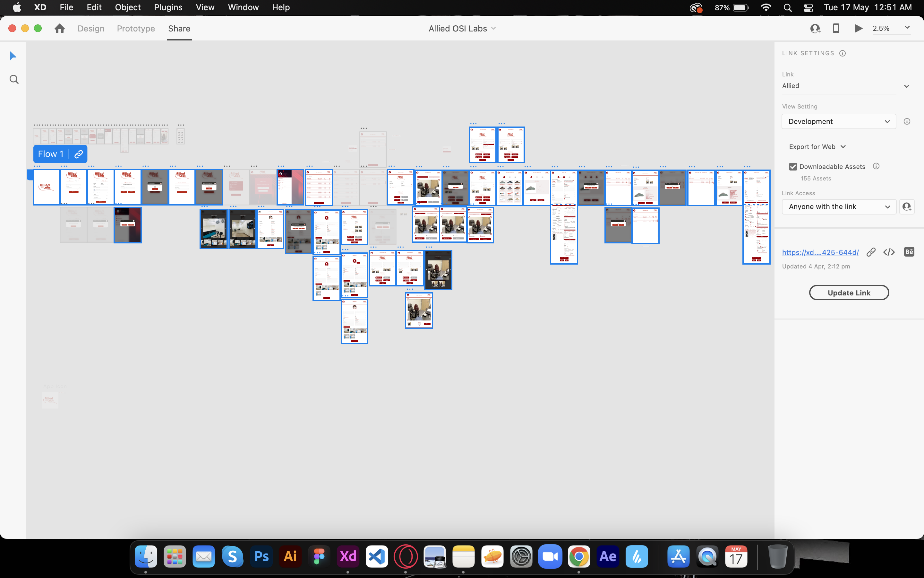Screen dimensions: 924x578
Task: Open Spotlight search in menu bar
Action: tap(787, 8)
